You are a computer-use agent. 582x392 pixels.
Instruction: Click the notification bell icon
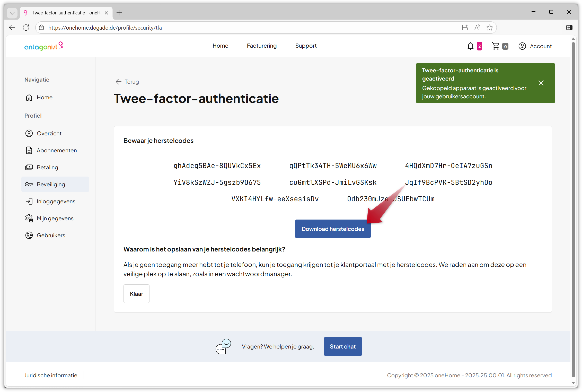470,46
